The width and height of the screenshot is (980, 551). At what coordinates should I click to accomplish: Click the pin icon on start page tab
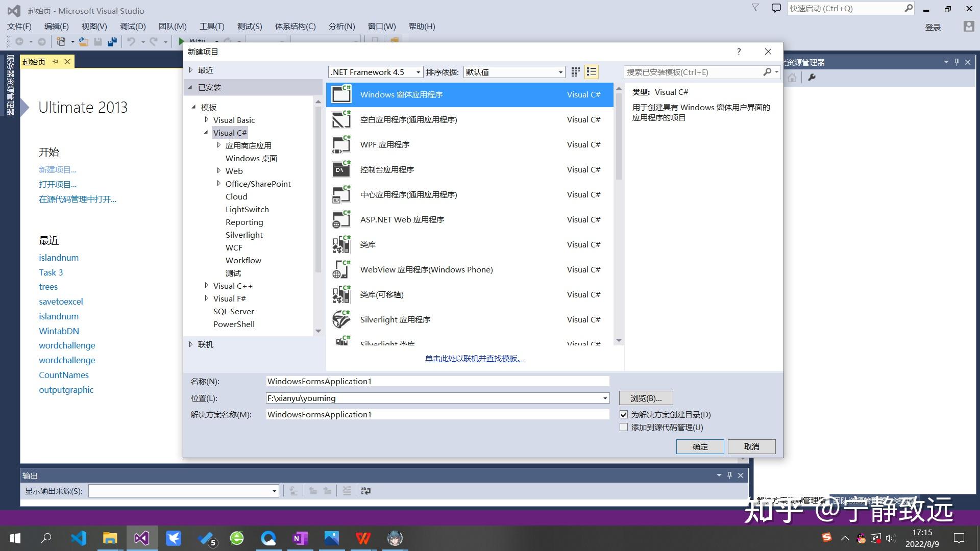(x=55, y=62)
